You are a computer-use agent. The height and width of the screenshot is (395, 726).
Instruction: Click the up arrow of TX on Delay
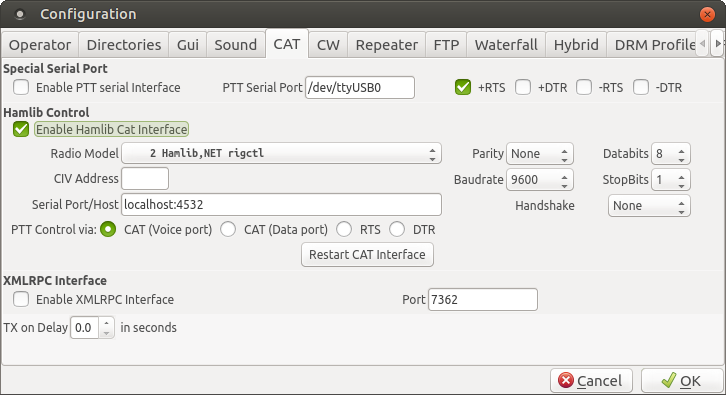106,322
